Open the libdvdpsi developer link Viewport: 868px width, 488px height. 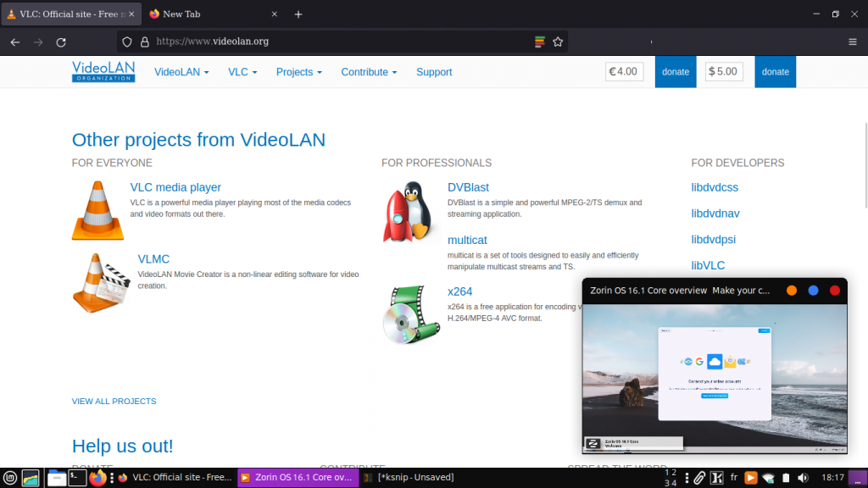pos(714,240)
